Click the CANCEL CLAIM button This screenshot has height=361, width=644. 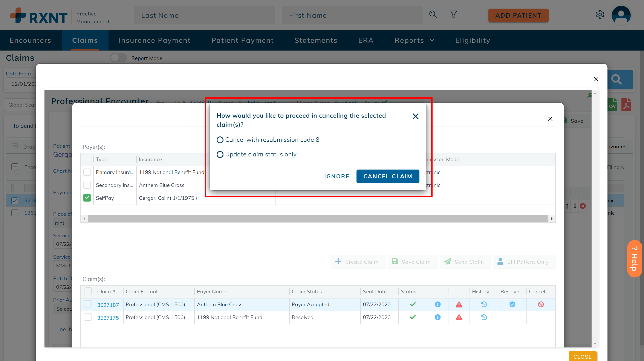[x=388, y=176]
